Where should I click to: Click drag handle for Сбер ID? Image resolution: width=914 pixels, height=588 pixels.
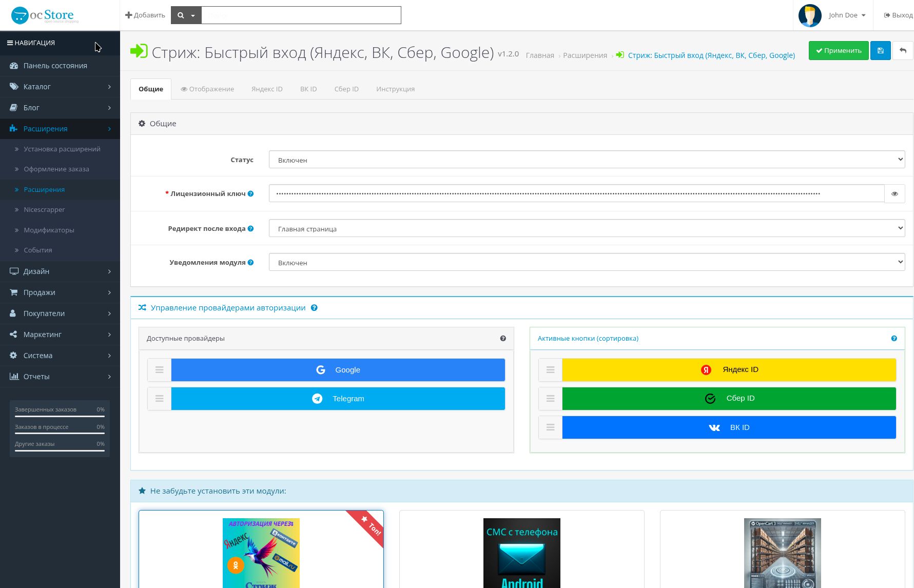click(x=551, y=399)
